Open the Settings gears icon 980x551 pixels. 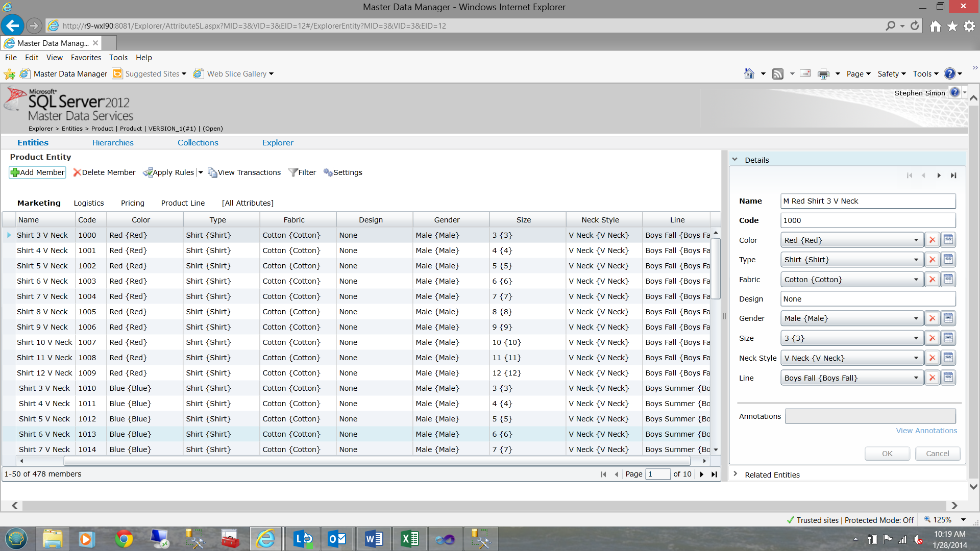[x=328, y=172]
